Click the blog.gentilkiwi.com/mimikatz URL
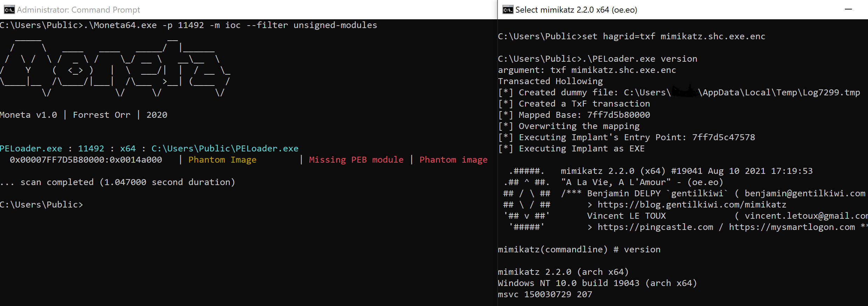868x306 pixels. [x=692, y=205]
